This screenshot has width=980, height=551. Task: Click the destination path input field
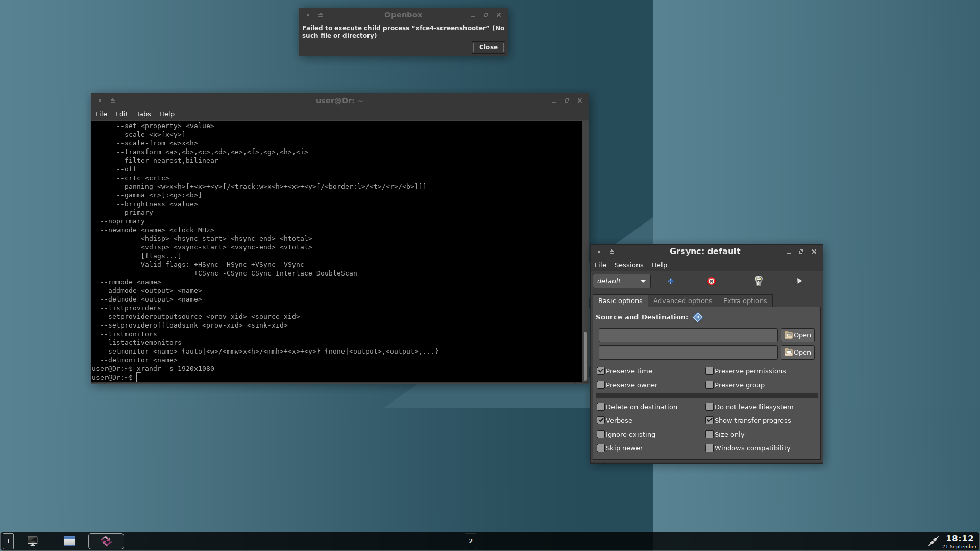(688, 353)
